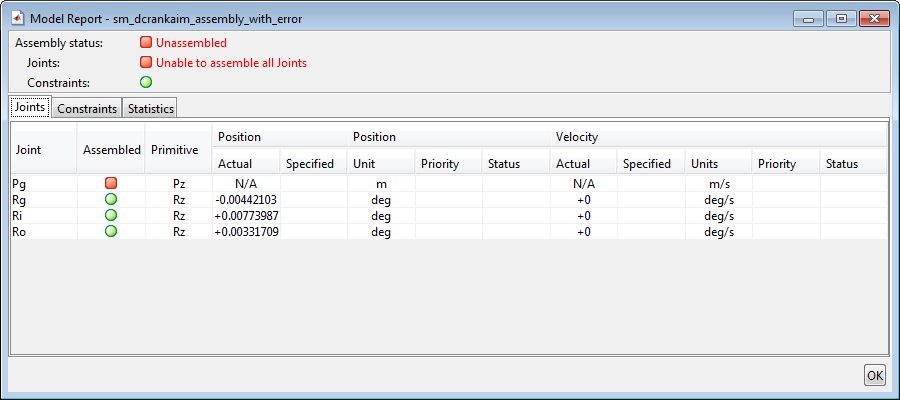Close the Model Report window
Viewport: 900px width, 400px height.
pos(875,19)
